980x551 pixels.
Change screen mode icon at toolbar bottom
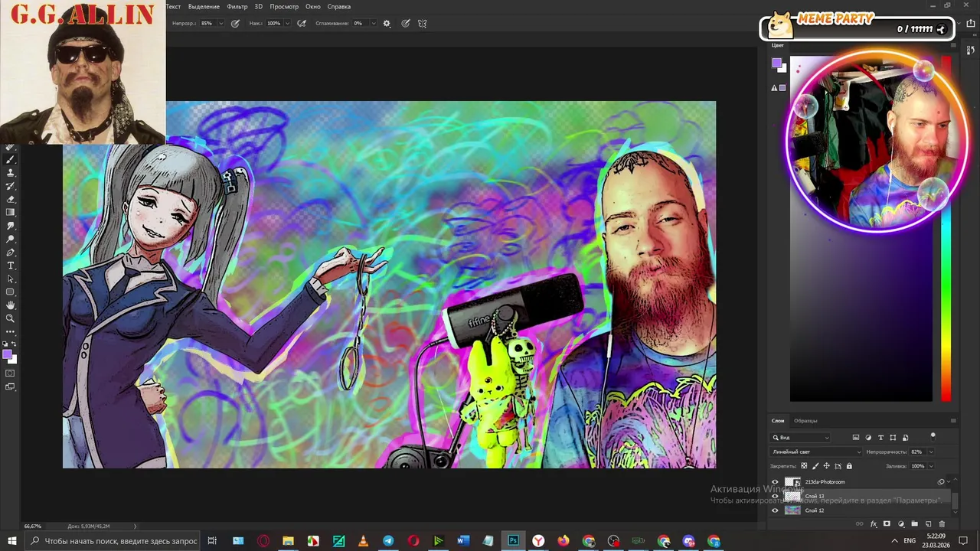[10, 386]
